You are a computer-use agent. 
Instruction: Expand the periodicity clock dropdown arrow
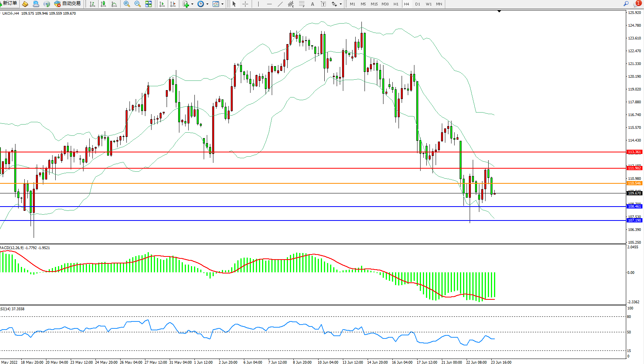pyautogui.click(x=207, y=4)
